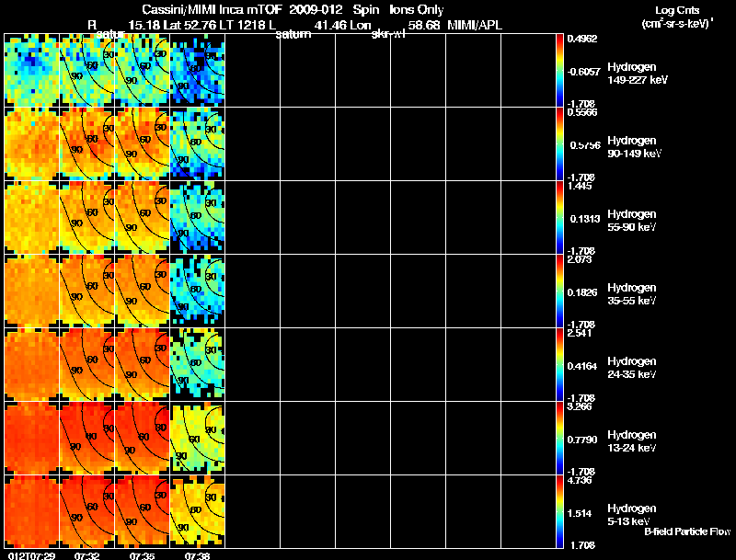Select the Hydrogen 24-35 keV image at 07:29
The image size is (736, 560).
coord(31,364)
